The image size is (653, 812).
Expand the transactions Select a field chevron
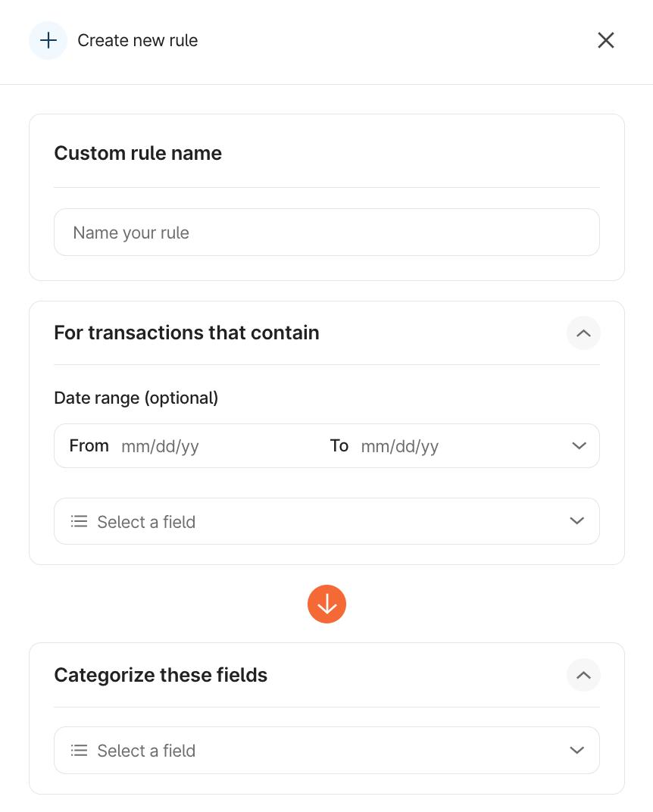[x=577, y=521]
